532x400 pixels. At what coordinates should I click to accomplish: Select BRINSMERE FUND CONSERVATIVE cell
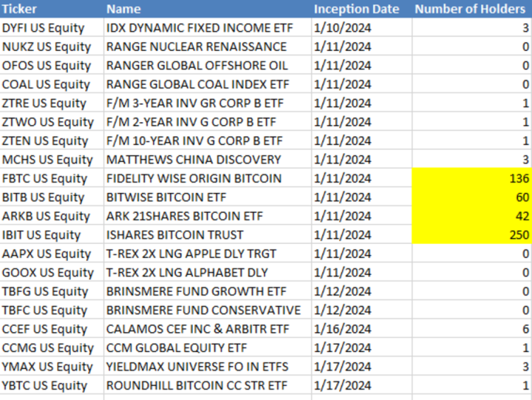tap(208, 310)
